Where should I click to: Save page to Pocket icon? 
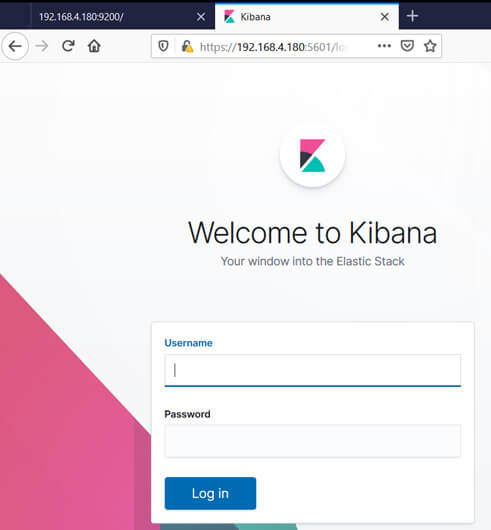pos(407,46)
